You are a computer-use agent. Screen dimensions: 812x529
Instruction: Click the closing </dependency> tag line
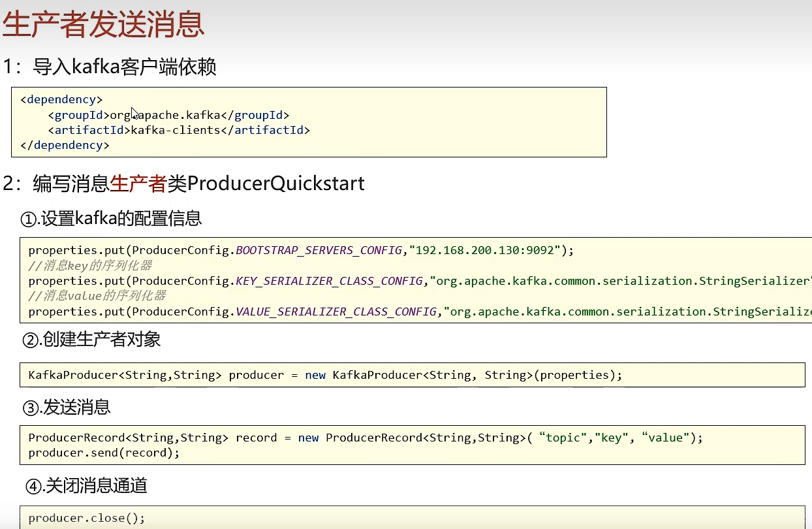65,145
